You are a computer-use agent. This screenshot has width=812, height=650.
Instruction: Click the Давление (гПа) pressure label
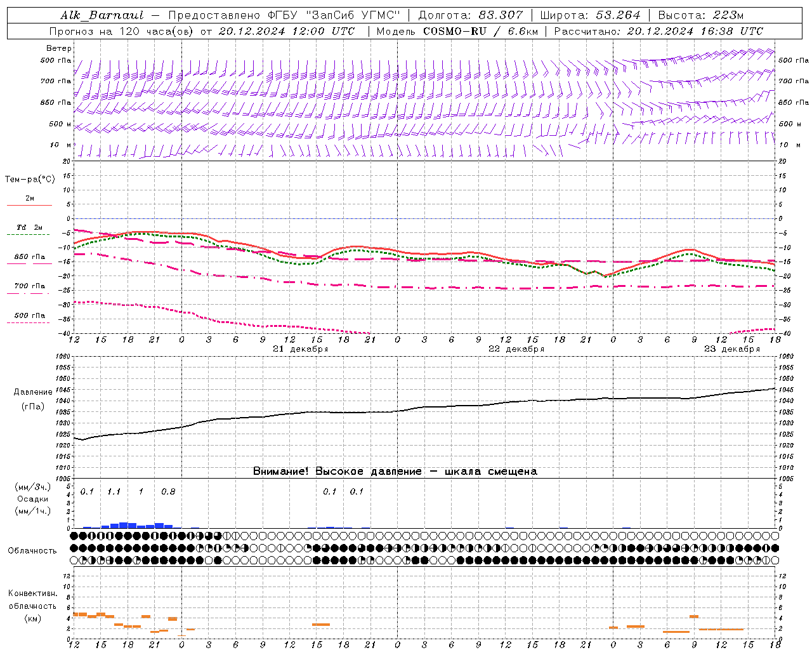coord(33,399)
